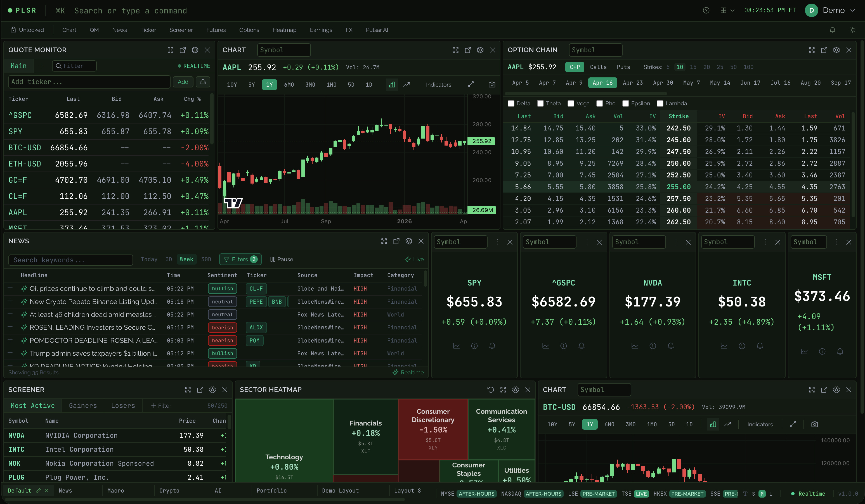Enable the Delta checkbox in Option Chain
The image size is (865, 504).
point(511,103)
